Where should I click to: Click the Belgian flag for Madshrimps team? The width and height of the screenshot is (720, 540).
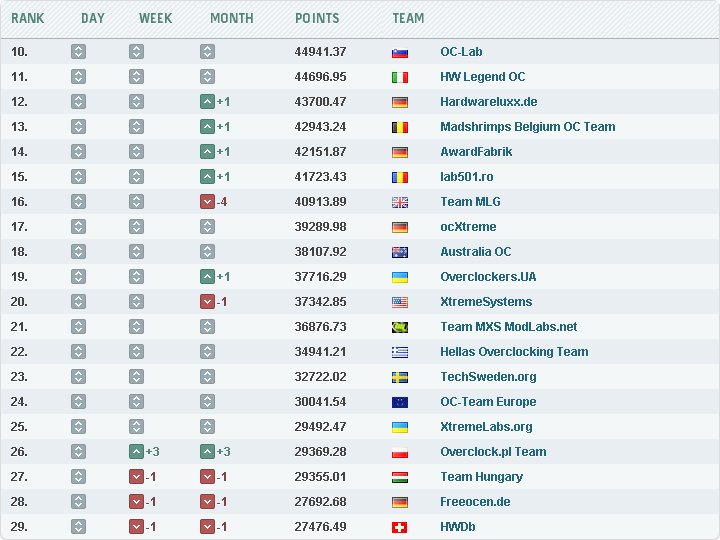(x=400, y=127)
